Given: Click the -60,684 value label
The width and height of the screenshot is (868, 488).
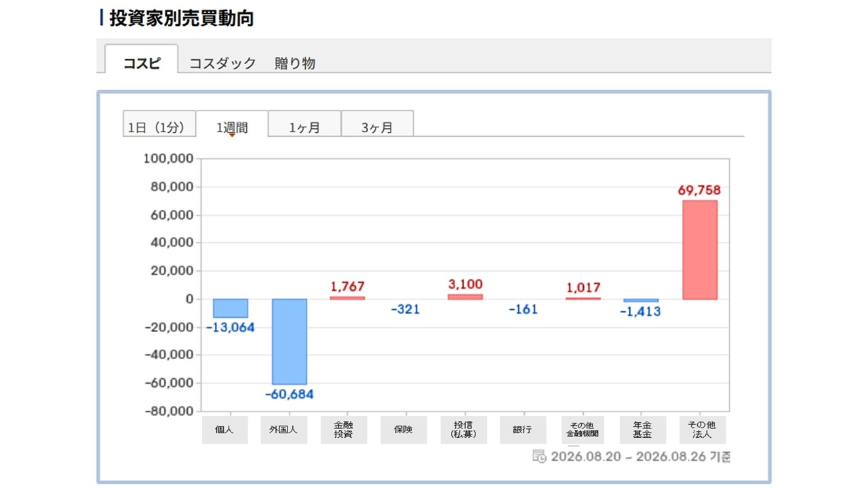Looking at the screenshot, I should (x=290, y=394).
